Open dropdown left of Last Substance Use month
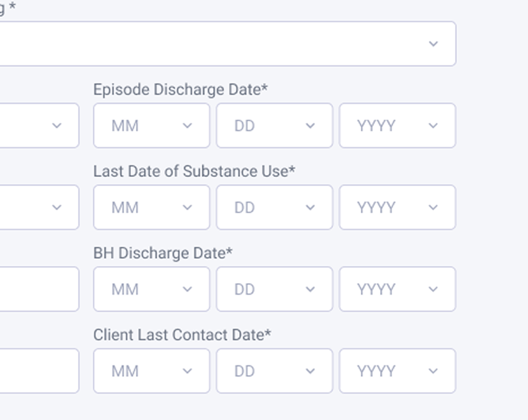 click(38, 207)
